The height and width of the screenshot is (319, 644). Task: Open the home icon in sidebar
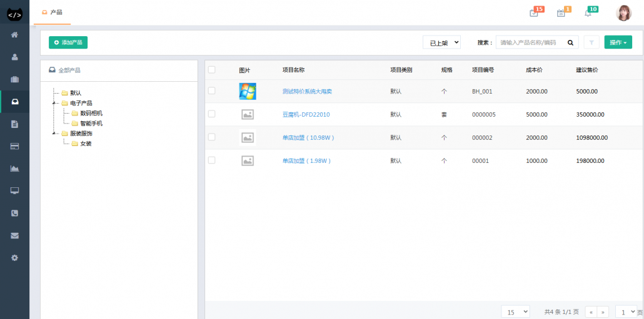14,34
